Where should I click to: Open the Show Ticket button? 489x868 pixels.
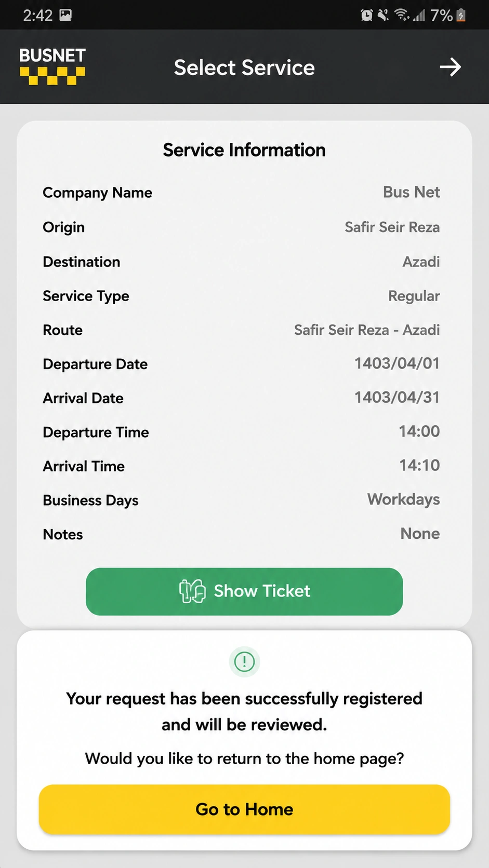coord(244,591)
